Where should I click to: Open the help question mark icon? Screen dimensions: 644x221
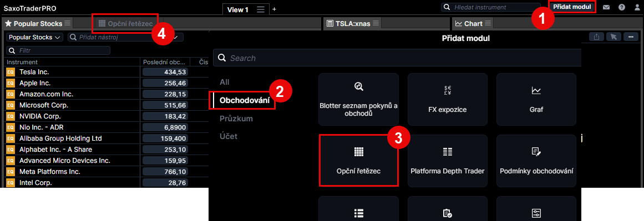tap(622, 7)
